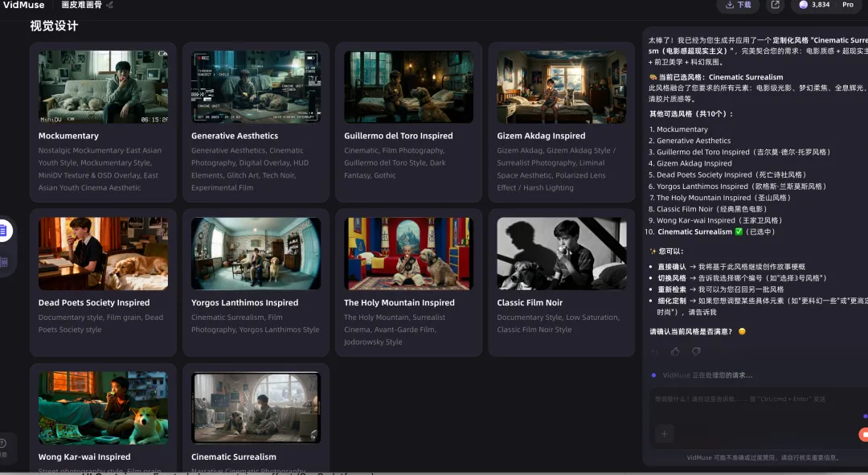
Task: Click the Guillermo del Toro Inspired card title
Action: pyautogui.click(x=399, y=136)
